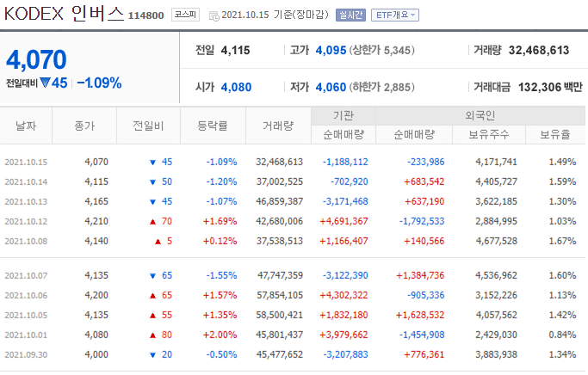The width and height of the screenshot is (588, 375).
Task: Click the down arrow in 2021.10.14 row
Action: [152, 182]
